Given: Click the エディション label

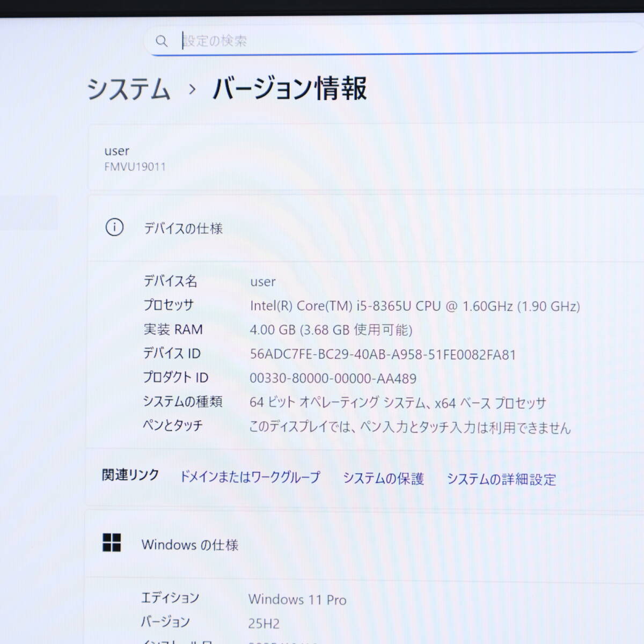Looking at the screenshot, I should point(170,597).
